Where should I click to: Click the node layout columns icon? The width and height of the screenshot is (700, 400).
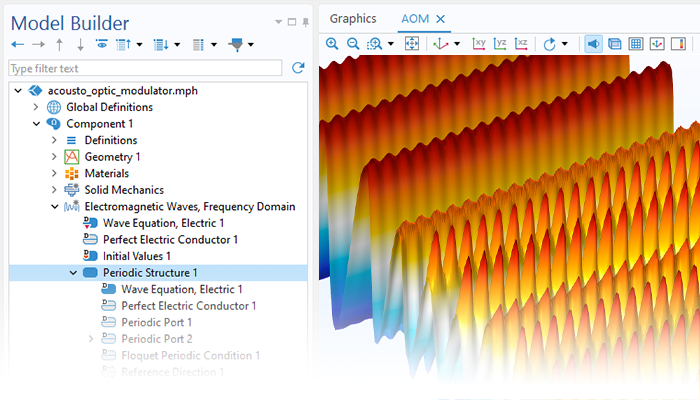198,44
